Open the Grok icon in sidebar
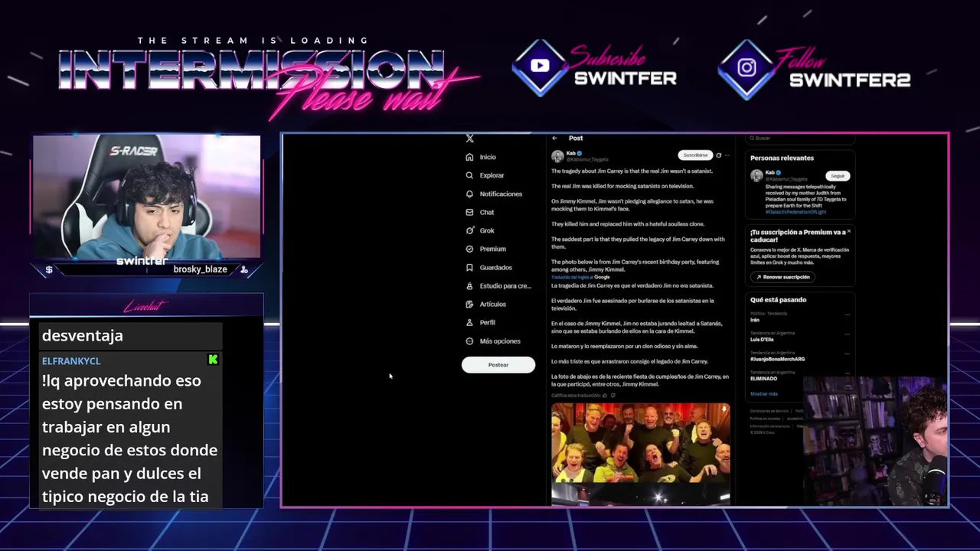 point(469,230)
